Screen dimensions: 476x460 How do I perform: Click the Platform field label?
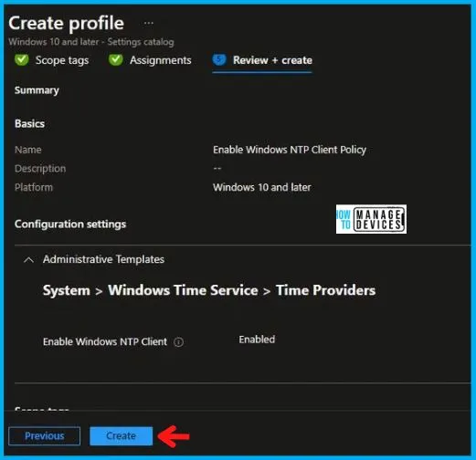34,187
